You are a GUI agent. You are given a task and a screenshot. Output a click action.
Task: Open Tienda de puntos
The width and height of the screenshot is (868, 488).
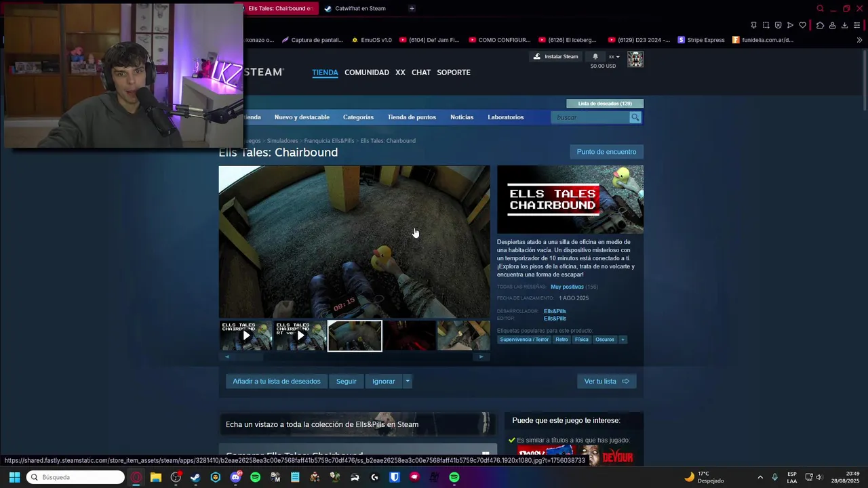tap(412, 117)
